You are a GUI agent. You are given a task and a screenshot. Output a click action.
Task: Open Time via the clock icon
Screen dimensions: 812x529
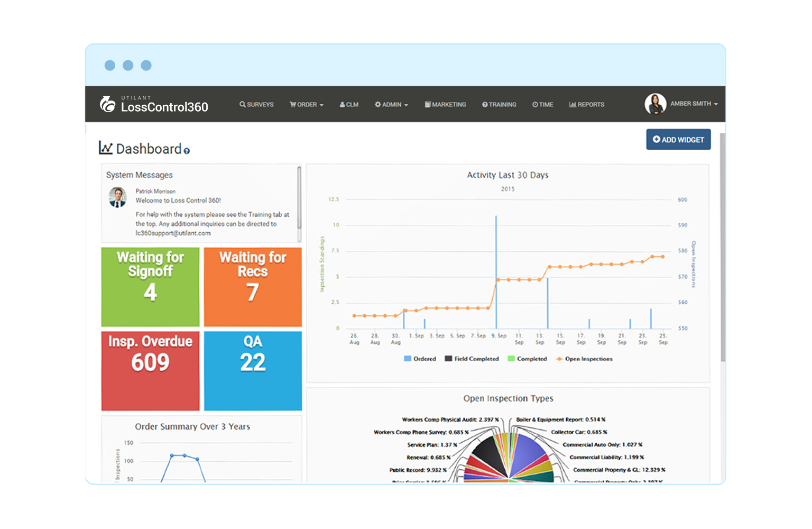click(x=535, y=104)
